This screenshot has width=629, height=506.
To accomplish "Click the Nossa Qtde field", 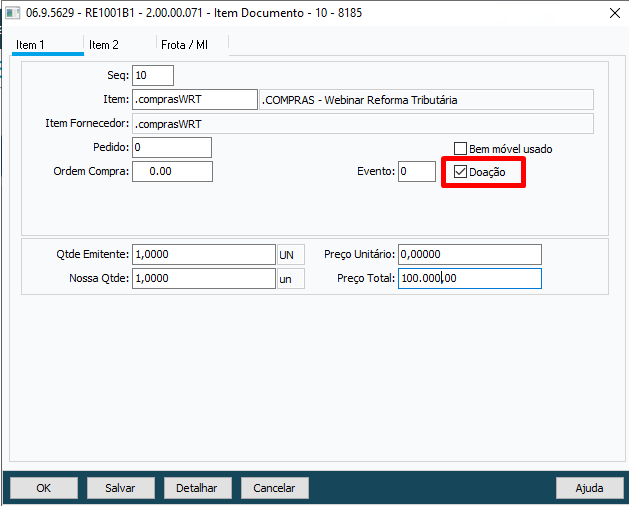I will [x=204, y=278].
